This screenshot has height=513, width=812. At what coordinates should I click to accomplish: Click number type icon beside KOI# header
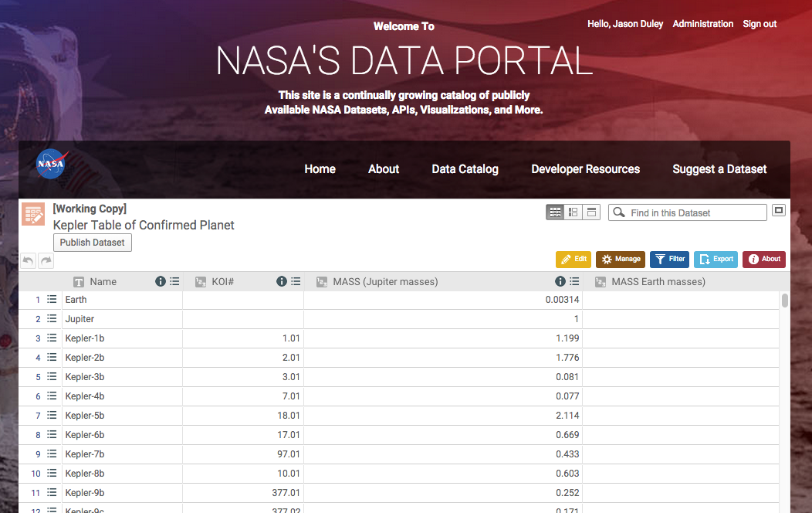[x=201, y=282]
